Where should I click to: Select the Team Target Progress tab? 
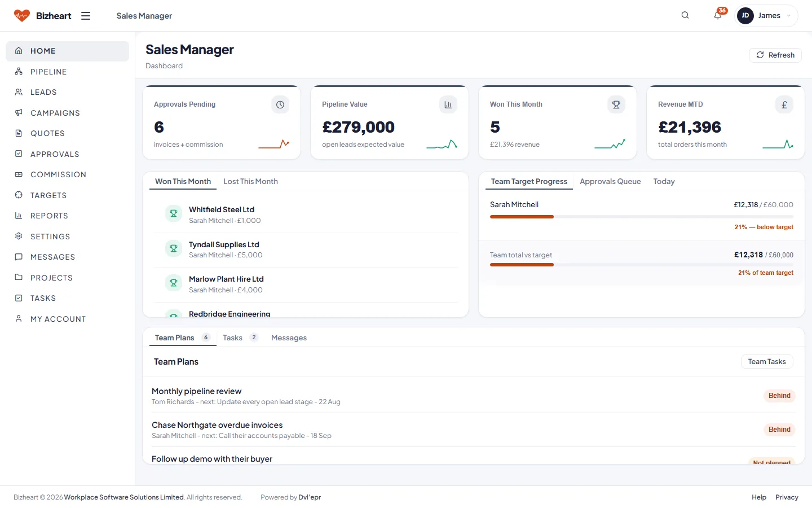pos(529,181)
